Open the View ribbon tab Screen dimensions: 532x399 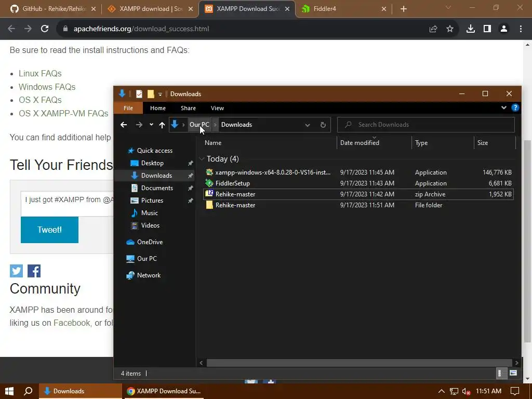[x=217, y=108]
